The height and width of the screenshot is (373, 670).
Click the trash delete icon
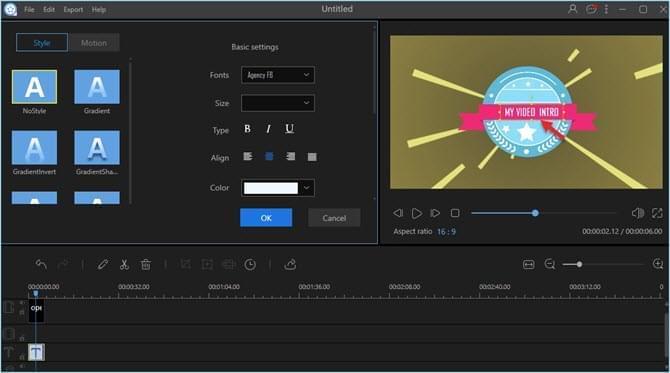[146, 264]
